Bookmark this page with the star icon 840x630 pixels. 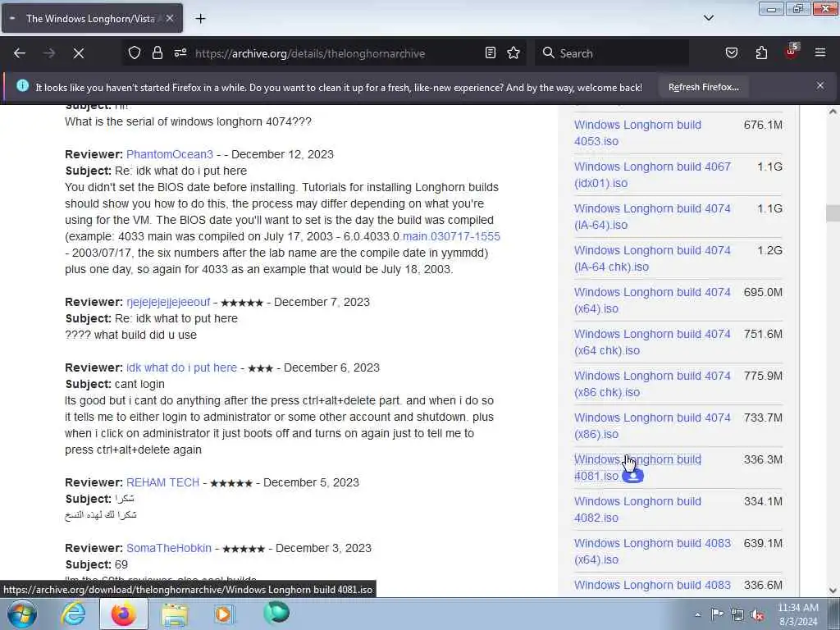pyautogui.click(x=514, y=53)
